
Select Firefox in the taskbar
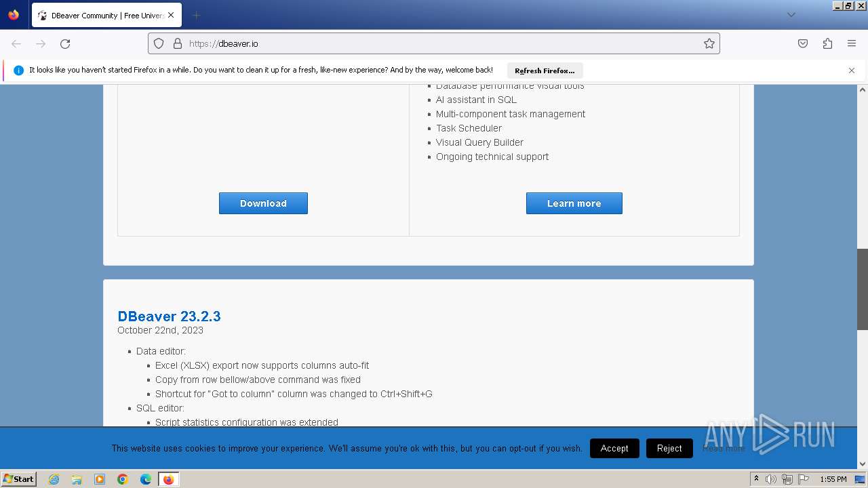(x=168, y=479)
